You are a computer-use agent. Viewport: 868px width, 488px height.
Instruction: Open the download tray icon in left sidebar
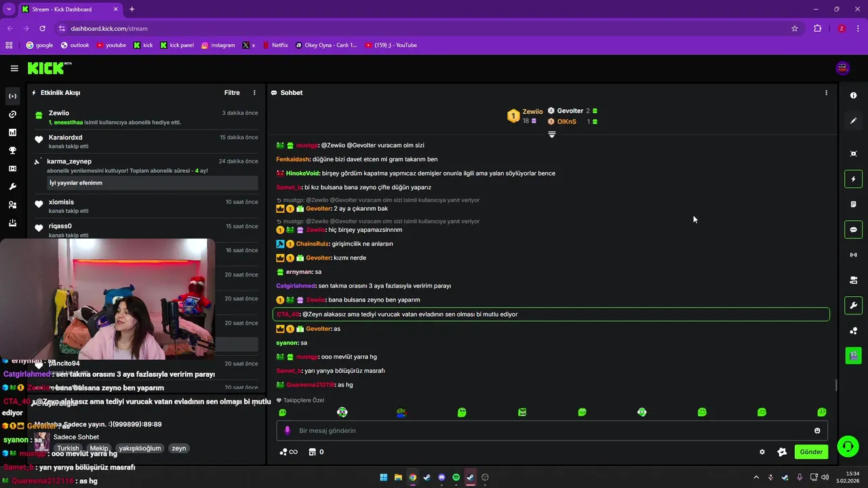12,223
